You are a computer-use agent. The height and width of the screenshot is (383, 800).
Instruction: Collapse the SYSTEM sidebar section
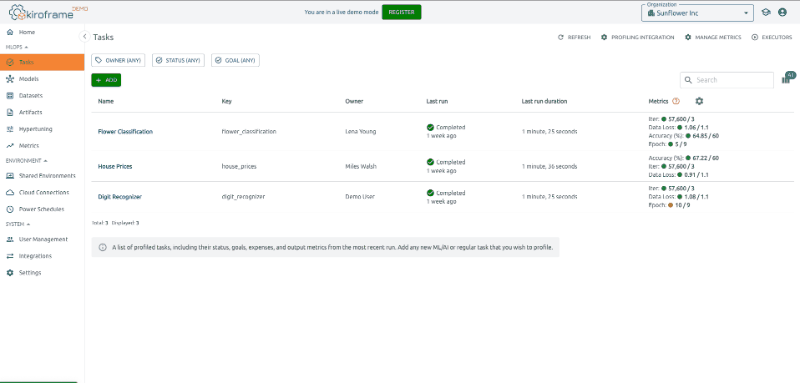coord(18,224)
